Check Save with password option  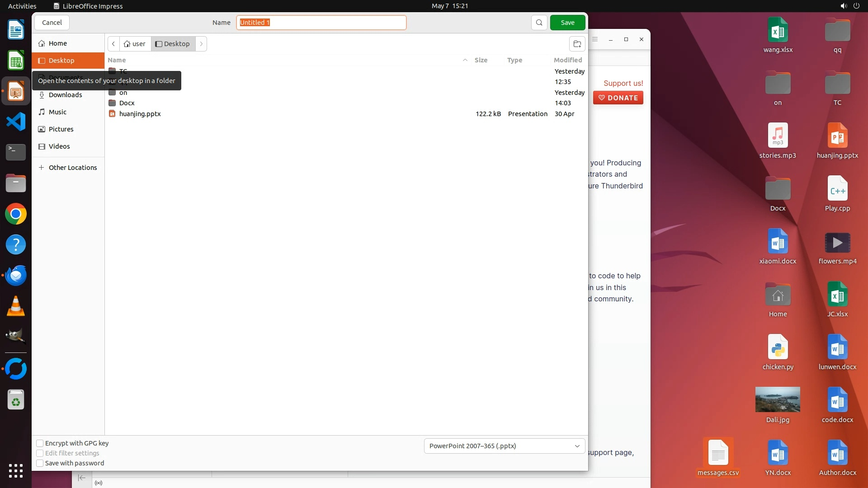[x=40, y=463]
